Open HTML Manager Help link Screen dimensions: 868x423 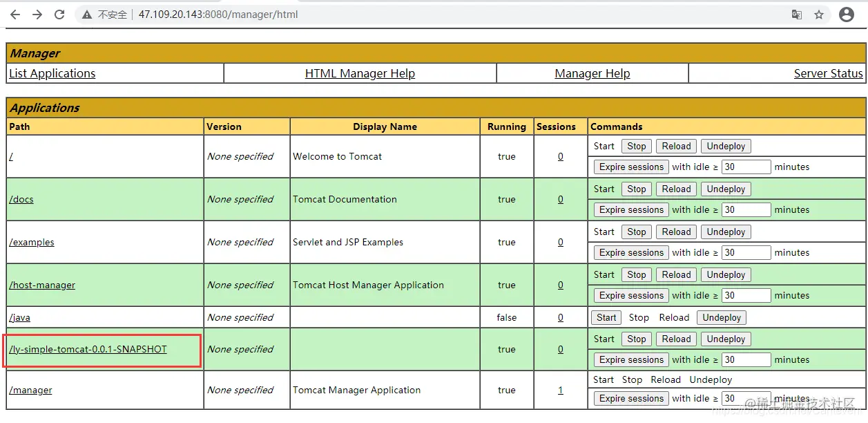(360, 73)
